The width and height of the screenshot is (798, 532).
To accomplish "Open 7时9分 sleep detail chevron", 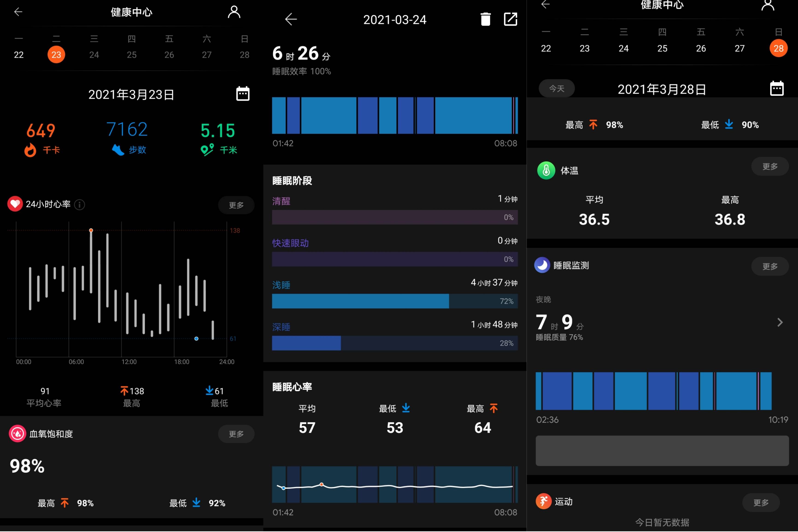I will click(x=780, y=322).
